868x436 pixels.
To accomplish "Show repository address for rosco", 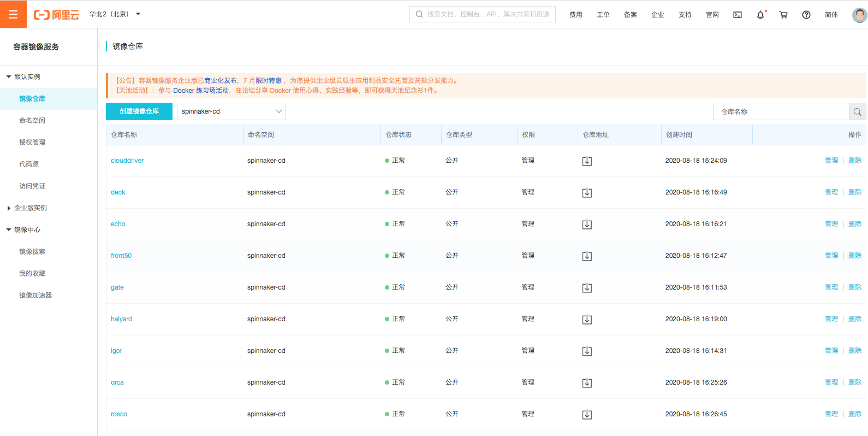I will coord(587,414).
